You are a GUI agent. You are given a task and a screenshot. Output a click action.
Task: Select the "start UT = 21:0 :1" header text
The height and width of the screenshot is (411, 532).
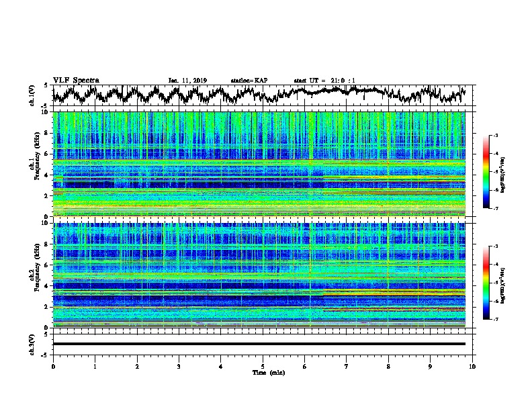click(324, 81)
